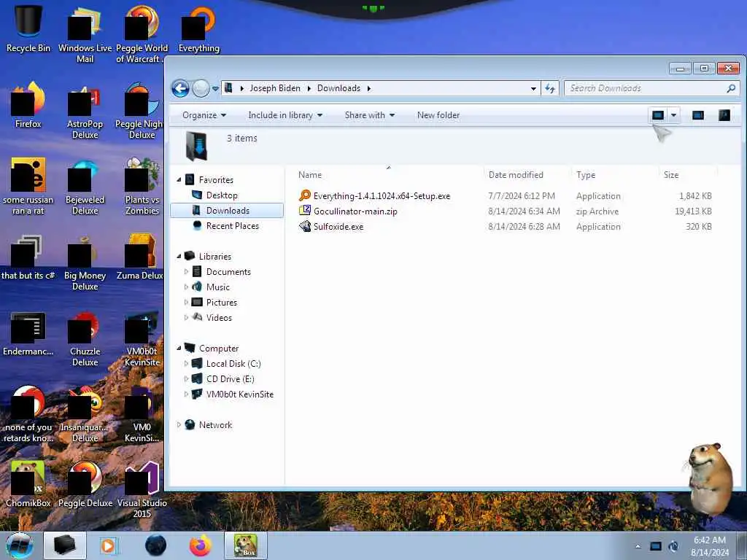Select Downloads in Favorites
This screenshot has height=560, width=747.
(228, 211)
